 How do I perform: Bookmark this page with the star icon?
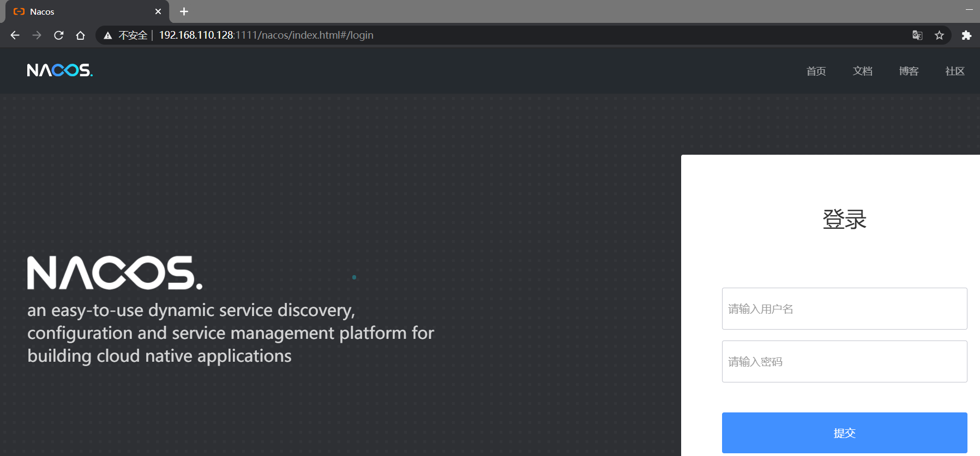tap(939, 35)
